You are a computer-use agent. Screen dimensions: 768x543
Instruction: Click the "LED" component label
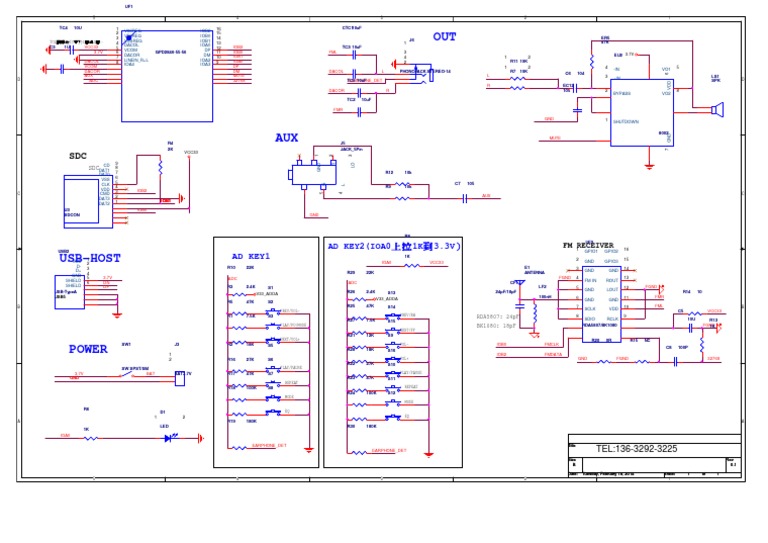click(x=165, y=426)
